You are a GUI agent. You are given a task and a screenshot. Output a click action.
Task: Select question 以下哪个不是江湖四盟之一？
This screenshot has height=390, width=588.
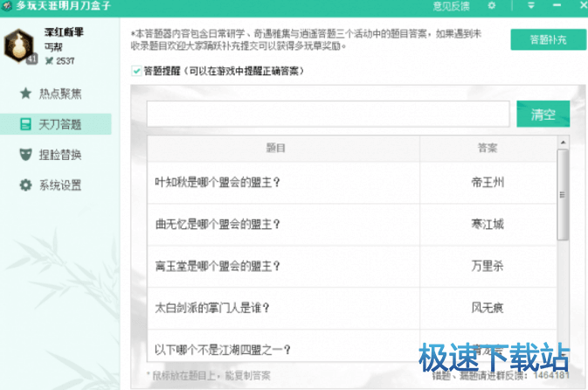tap(223, 350)
